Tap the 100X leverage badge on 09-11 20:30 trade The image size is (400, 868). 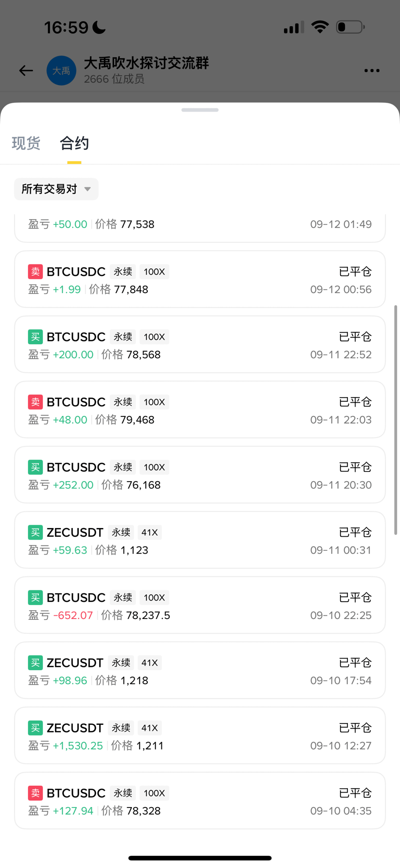[154, 467]
